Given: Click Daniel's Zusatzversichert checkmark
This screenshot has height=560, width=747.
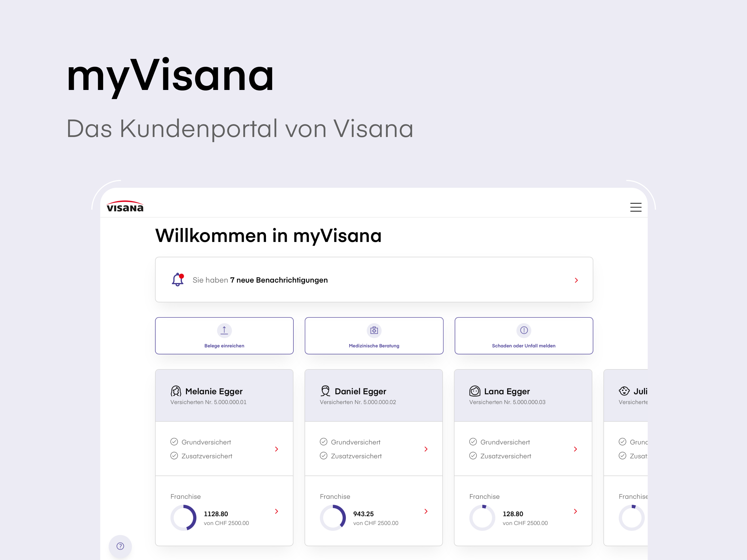Looking at the screenshot, I should pos(323,456).
